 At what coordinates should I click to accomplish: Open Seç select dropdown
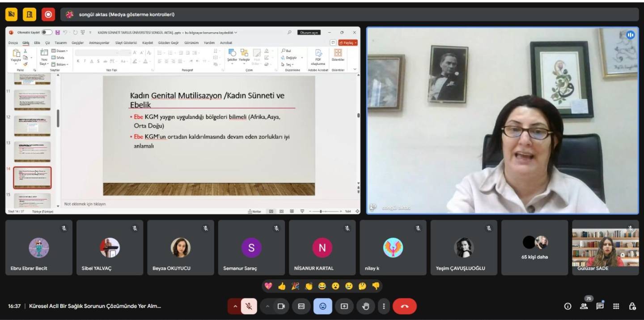tap(287, 64)
